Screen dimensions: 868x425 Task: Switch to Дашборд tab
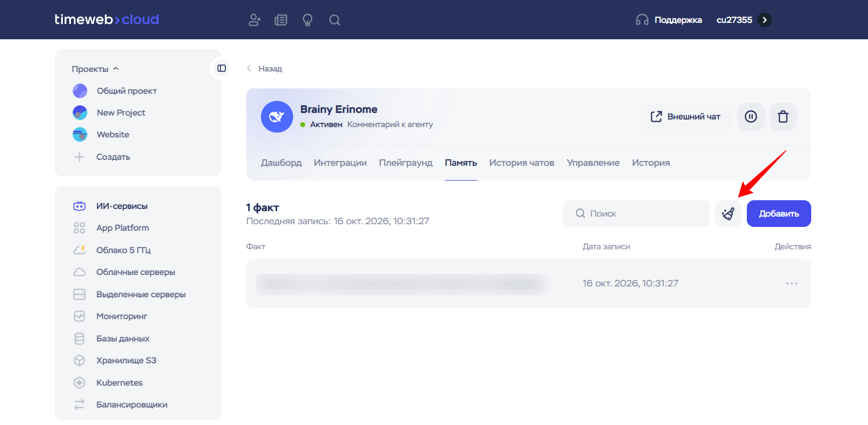tap(281, 163)
